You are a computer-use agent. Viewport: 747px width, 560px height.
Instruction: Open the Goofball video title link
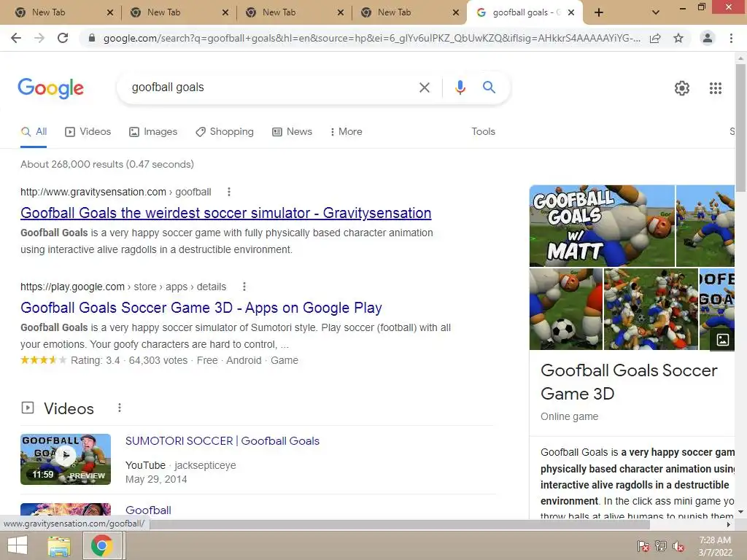(x=148, y=510)
